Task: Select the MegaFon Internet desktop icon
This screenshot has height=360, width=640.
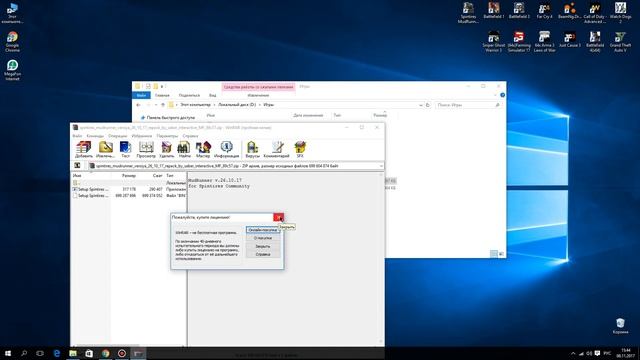Action: (12, 70)
